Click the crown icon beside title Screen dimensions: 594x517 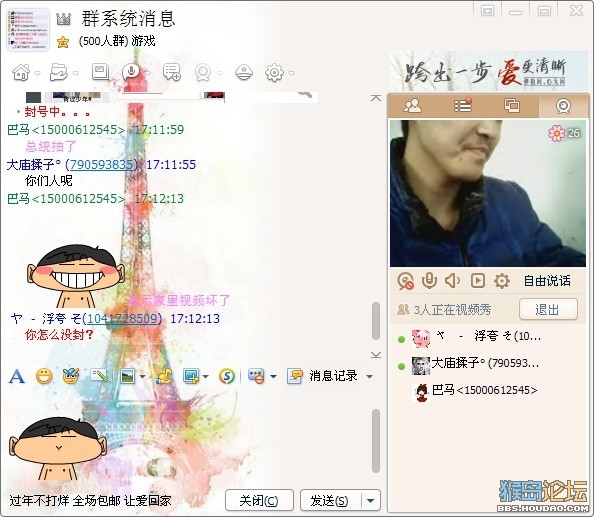tap(64, 19)
